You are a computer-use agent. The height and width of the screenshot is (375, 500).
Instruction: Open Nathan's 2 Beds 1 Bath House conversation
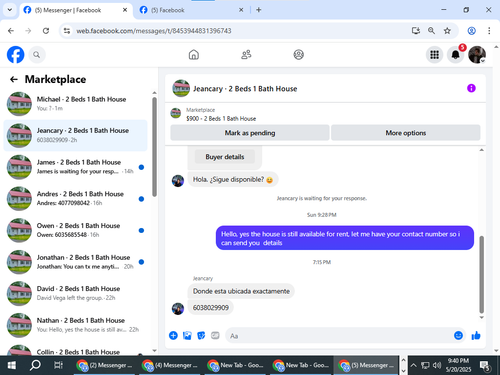[x=75, y=325]
